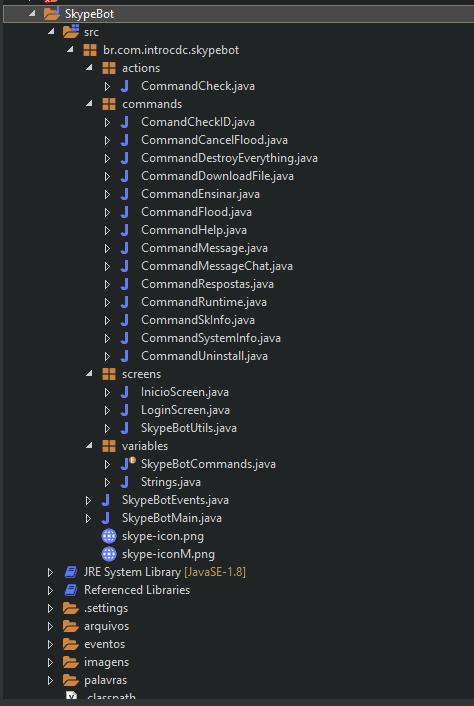Click the JRE System Library icon
The height and width of the screenshot is (706, 474).
point(71,572)
